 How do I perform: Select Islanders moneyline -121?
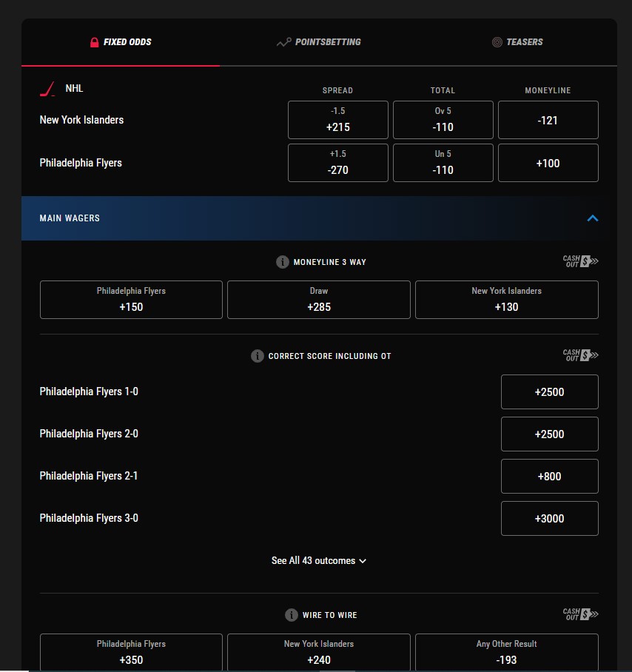pyautogui.click(x=548, y=120)
